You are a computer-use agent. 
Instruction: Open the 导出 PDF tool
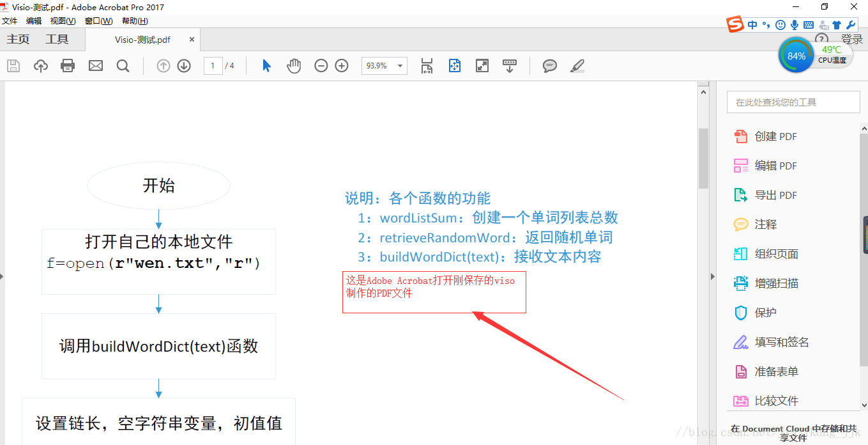click(776, 195)
